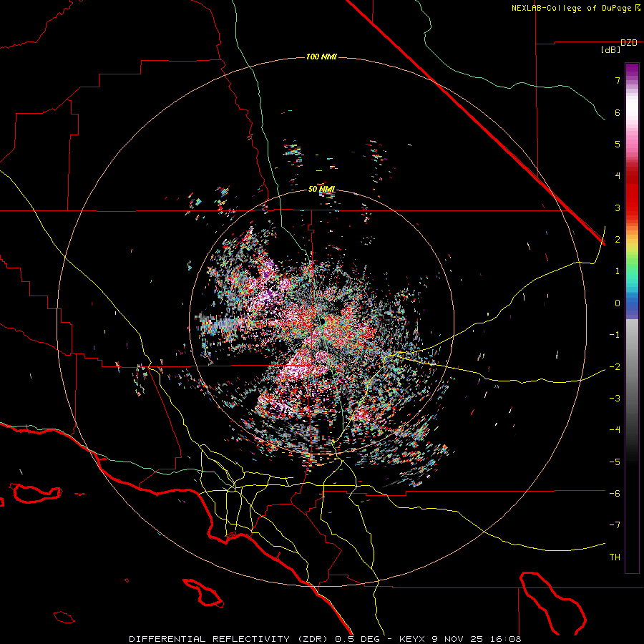Screen dimensions: 644x644
Task: Click the TH threshold scale label
Action: (x=615, y=557)
